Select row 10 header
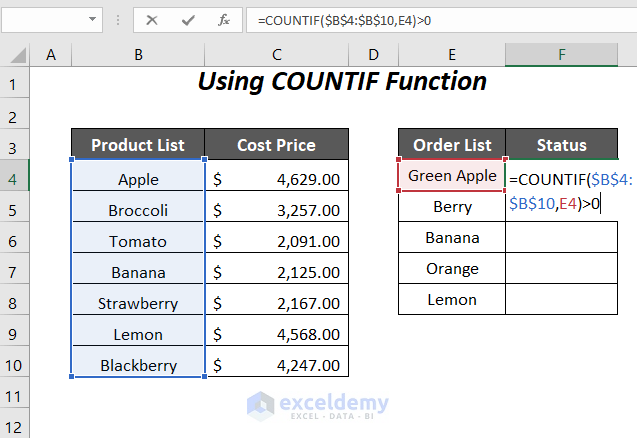The height and width of the screenshot is (438, 637). (x=15, y=363)
